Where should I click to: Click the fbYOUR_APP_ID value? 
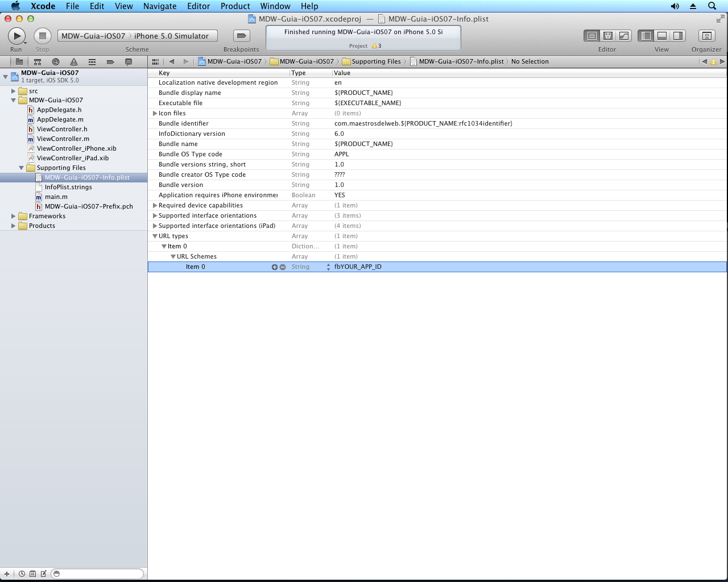click(358, 267)
